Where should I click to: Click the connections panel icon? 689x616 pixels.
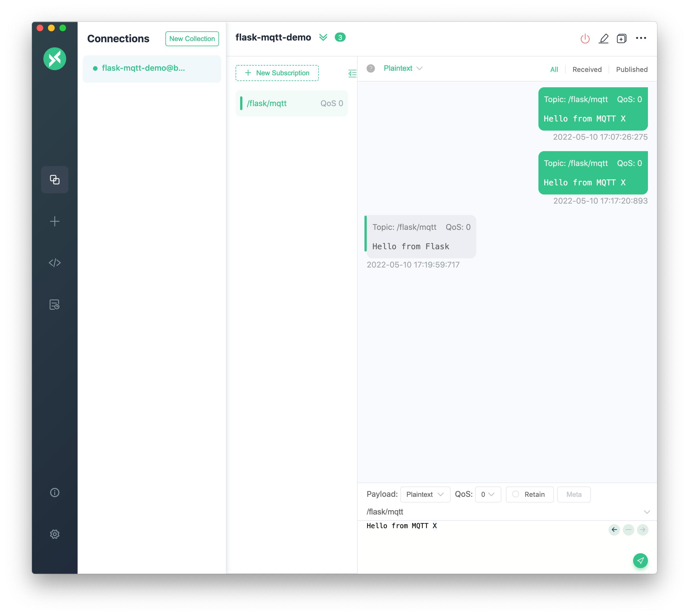coord(55,180)
